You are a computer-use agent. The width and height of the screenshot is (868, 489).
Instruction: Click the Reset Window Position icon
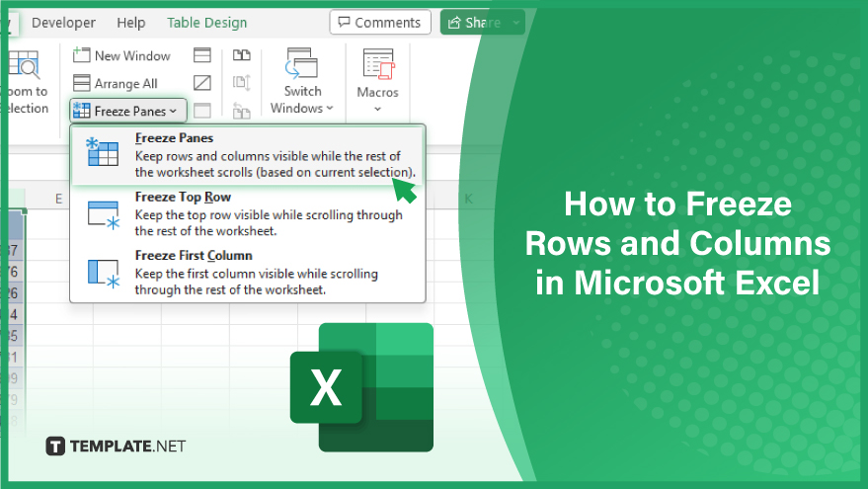[x=241, y=111]
